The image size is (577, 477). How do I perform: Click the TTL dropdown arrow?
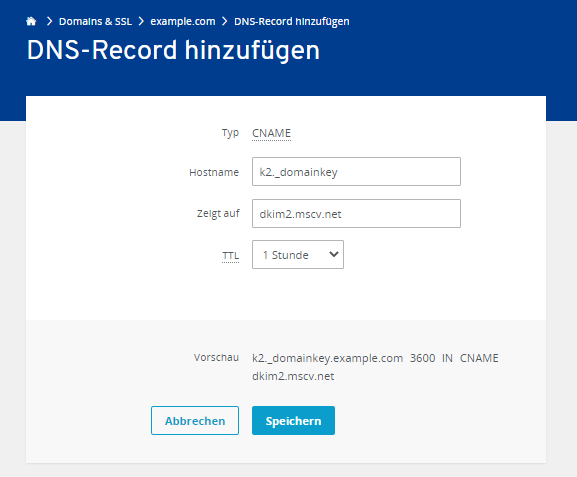(x=334, y=254)
